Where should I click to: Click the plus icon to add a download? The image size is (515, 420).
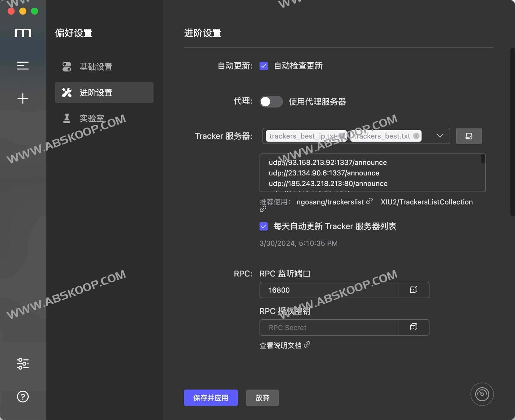23,98
